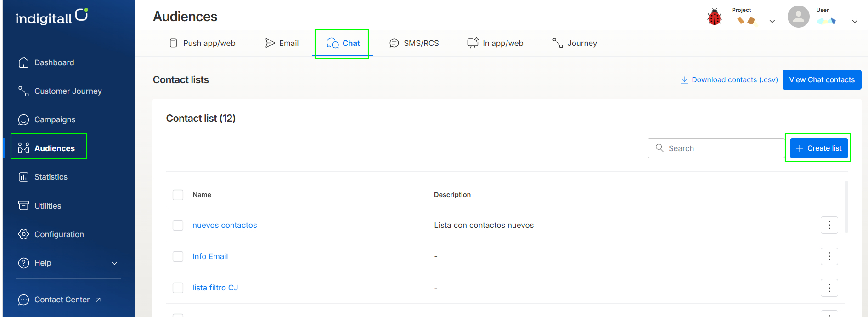Download contacts as csv link
The image size is (868, 317).
tap(729, 80)
